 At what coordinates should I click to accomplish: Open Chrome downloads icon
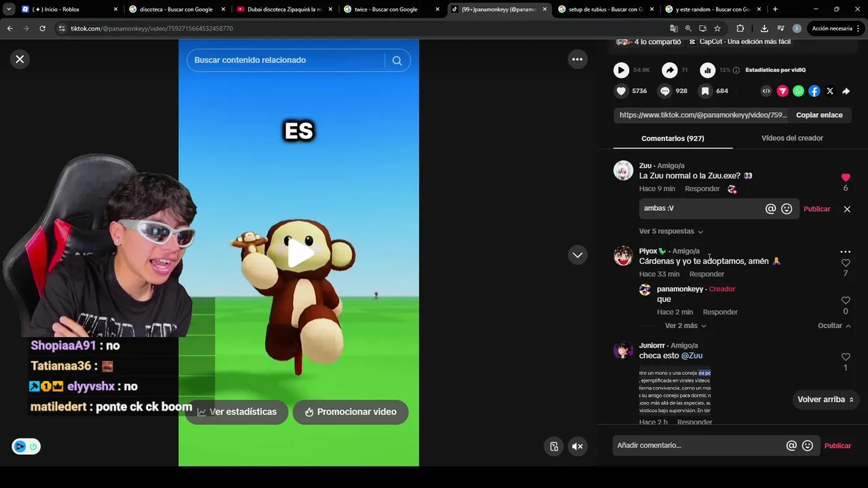[764, 28]
